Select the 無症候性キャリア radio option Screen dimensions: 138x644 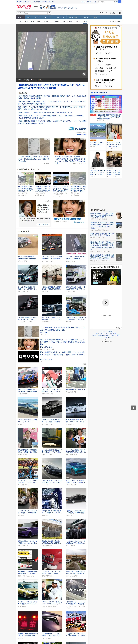96,71
